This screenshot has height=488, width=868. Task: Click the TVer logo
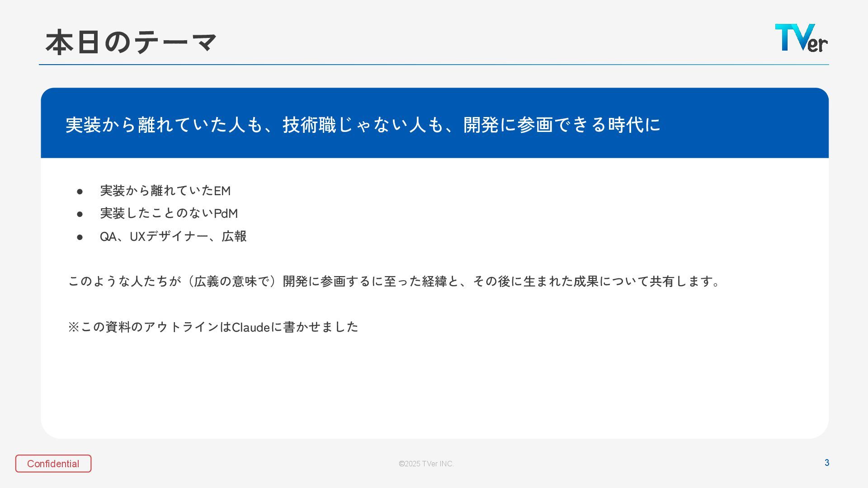[802, 38]
